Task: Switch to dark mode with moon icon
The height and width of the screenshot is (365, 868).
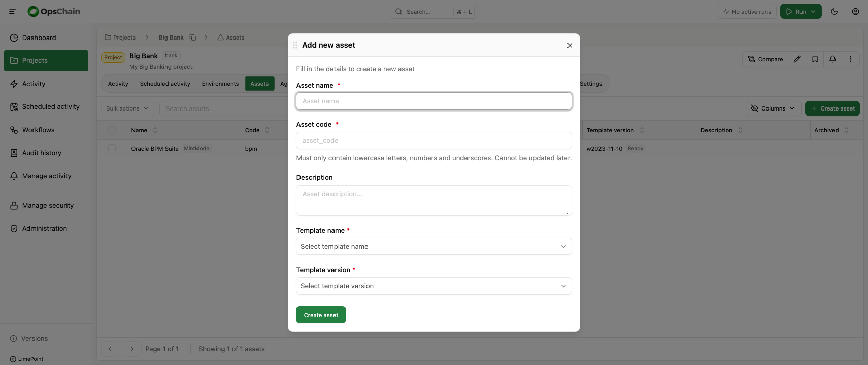Action: (834, 11)
